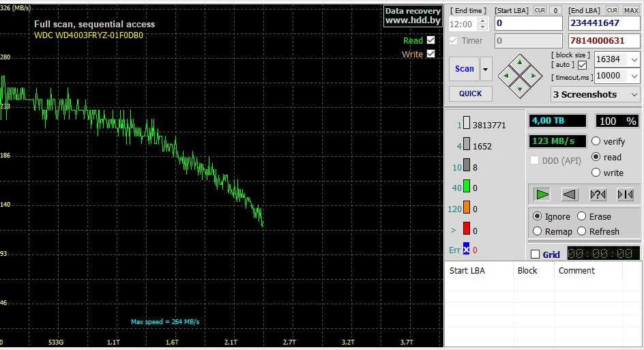Viewport: 644px width, 350px height.
Task: Toggle the Write graph checkbox
Action: [x=430, y=53]
